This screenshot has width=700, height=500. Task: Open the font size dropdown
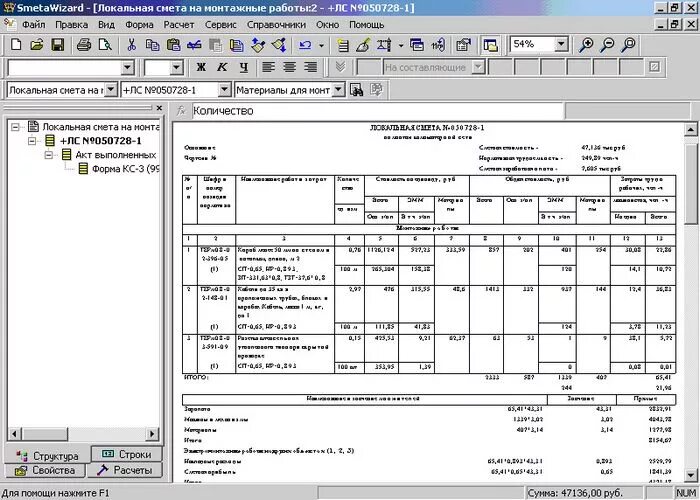[177, 68]
